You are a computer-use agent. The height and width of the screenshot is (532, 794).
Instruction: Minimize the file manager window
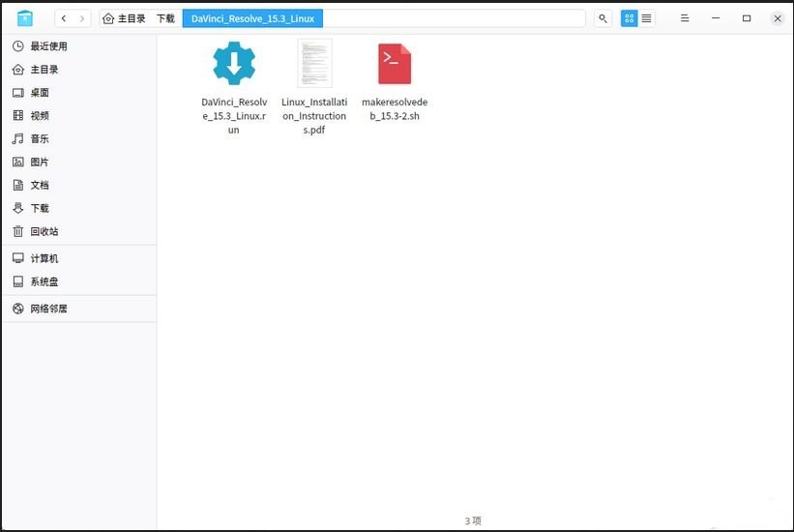[x=716, y=18]
